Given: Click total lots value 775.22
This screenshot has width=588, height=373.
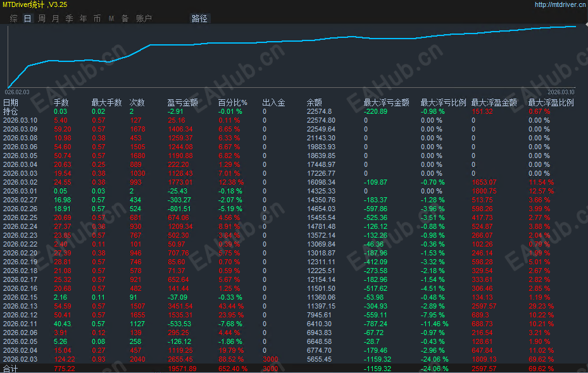Looking at the screenshot, I should [x=65, y=369].
